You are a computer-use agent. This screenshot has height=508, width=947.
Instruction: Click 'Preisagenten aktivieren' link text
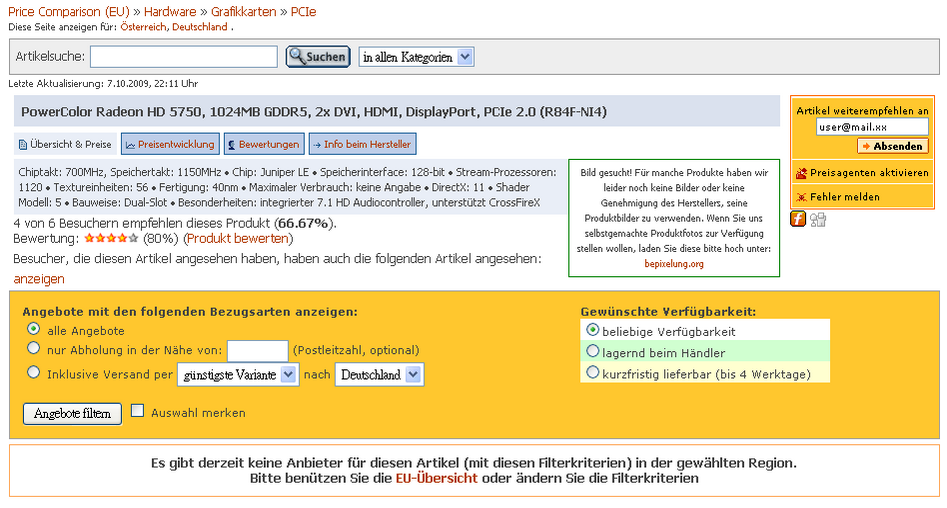click(x=869, y=173)
